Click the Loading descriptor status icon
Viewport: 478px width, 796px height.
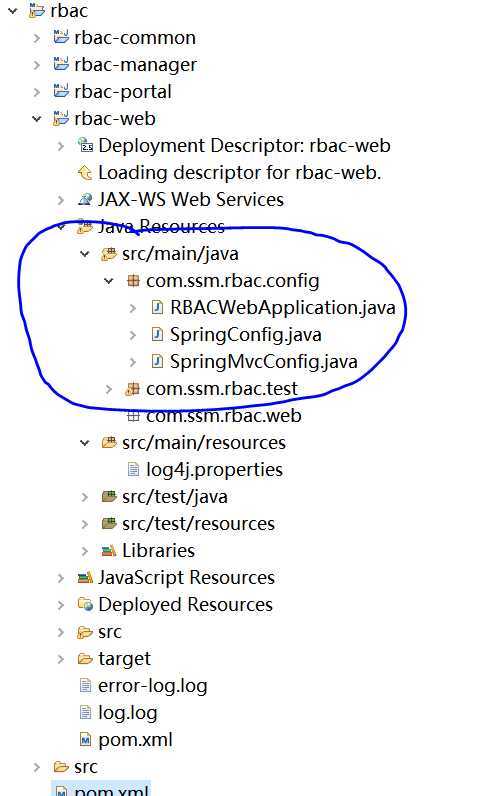coord(85,173)
